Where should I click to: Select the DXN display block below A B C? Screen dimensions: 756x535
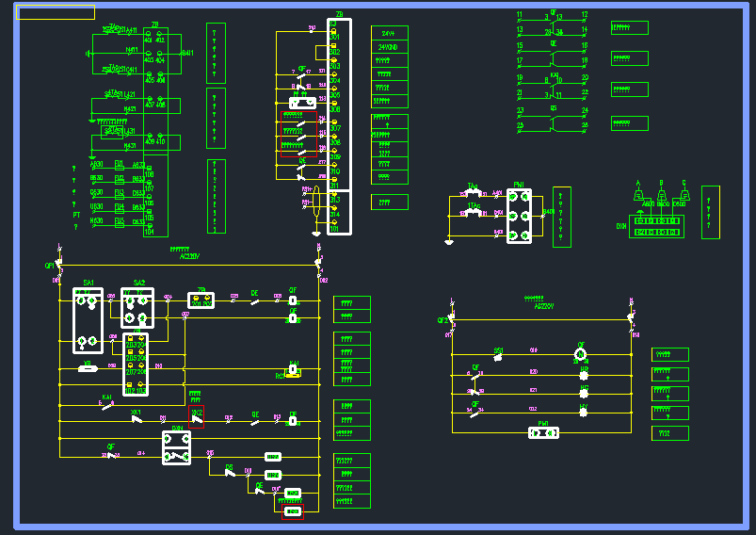(655, 225)
